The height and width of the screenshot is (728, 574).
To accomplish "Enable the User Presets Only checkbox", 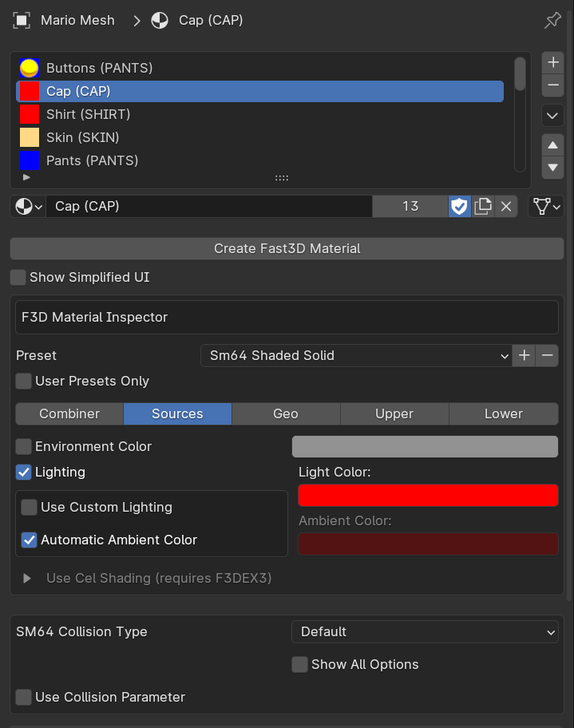I will [24, 382].
